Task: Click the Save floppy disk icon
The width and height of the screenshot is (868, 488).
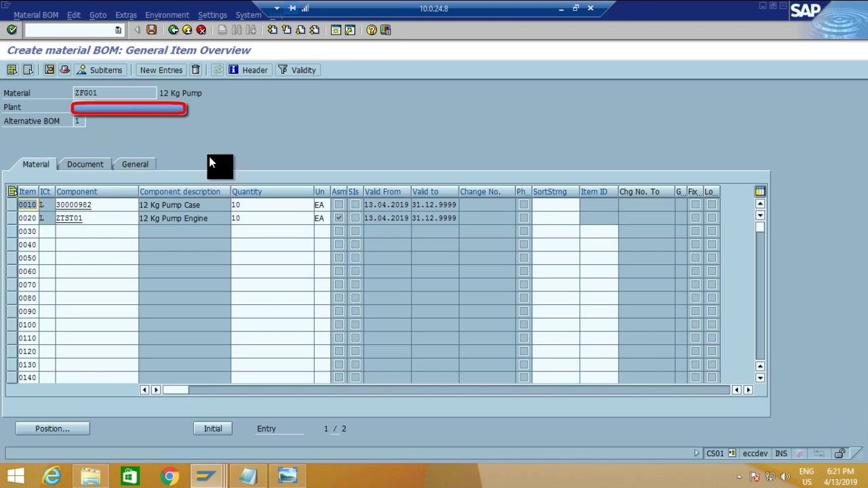Action: coord(151,30)
